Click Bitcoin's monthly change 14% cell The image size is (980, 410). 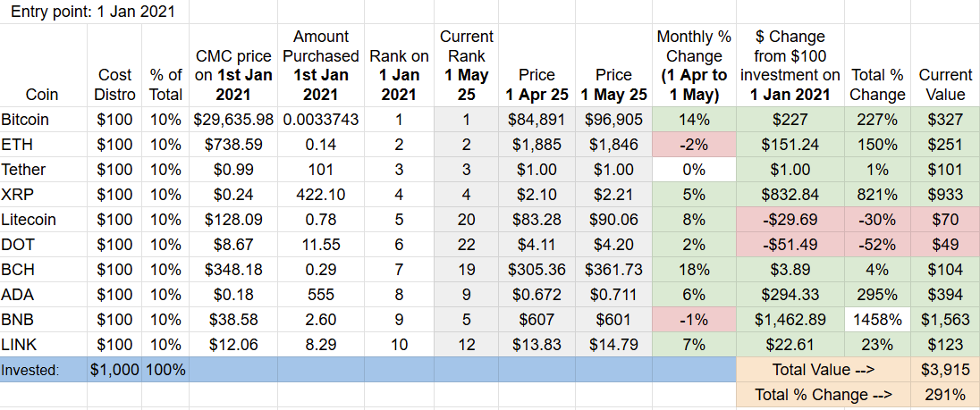(x=695, y=119)
